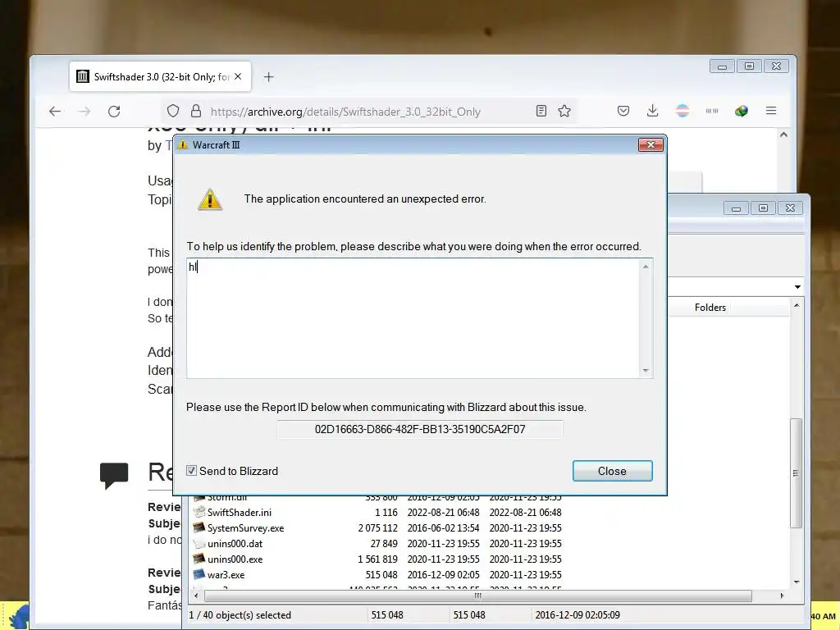This screenshot has height=630, width=840.
Task: Select unins000.exe file row
Action: 235,559
